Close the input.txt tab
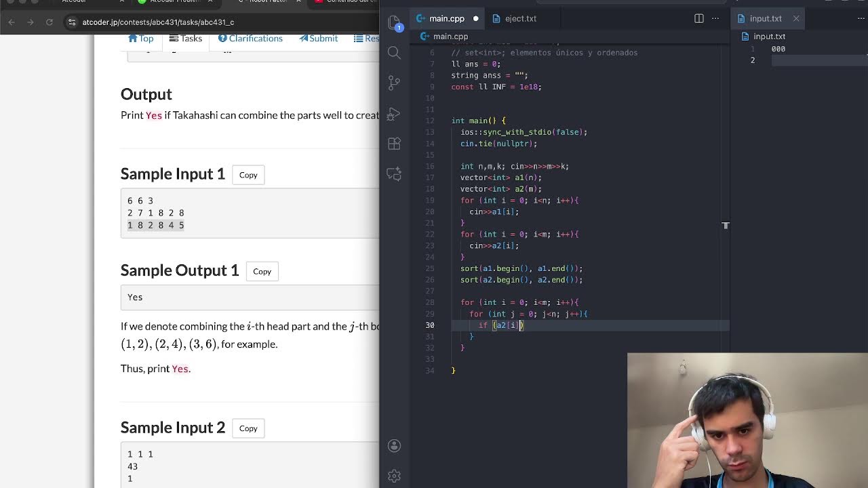 (796, 18)
